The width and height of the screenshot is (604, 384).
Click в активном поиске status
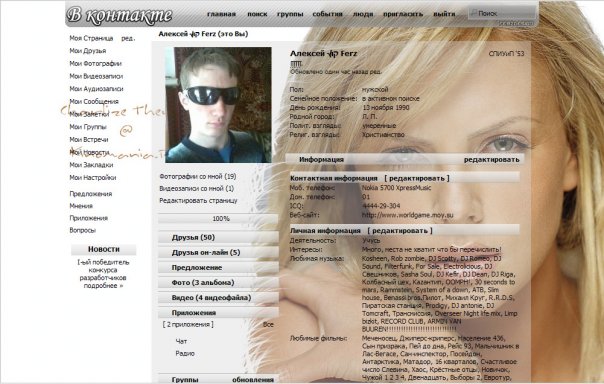tap(391, 99)
